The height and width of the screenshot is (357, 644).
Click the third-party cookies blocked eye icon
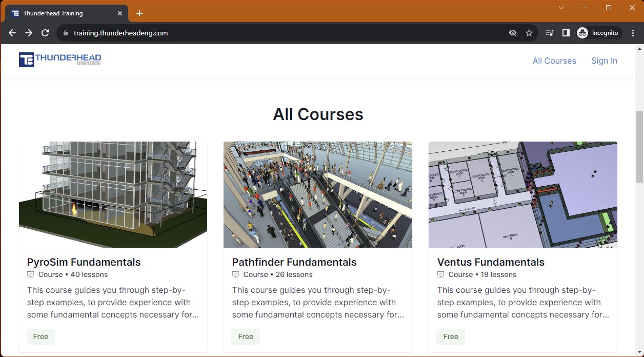tap(512, 33)
